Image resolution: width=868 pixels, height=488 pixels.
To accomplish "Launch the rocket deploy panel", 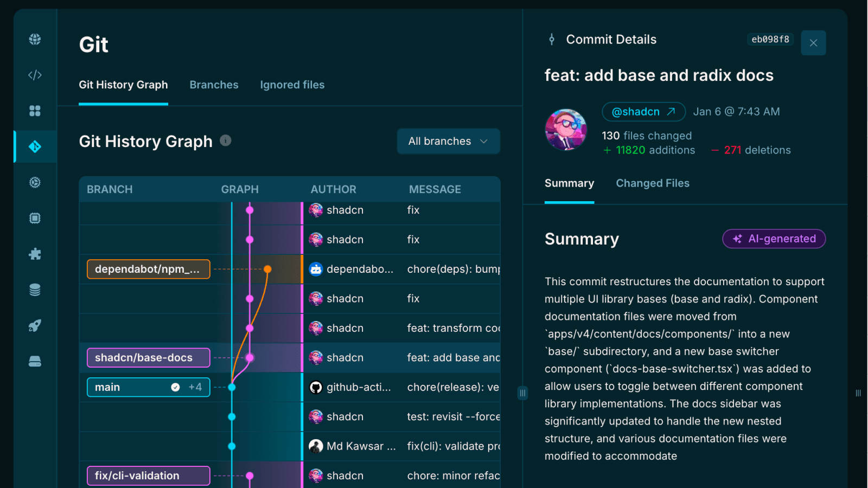I will coord(35,325).
